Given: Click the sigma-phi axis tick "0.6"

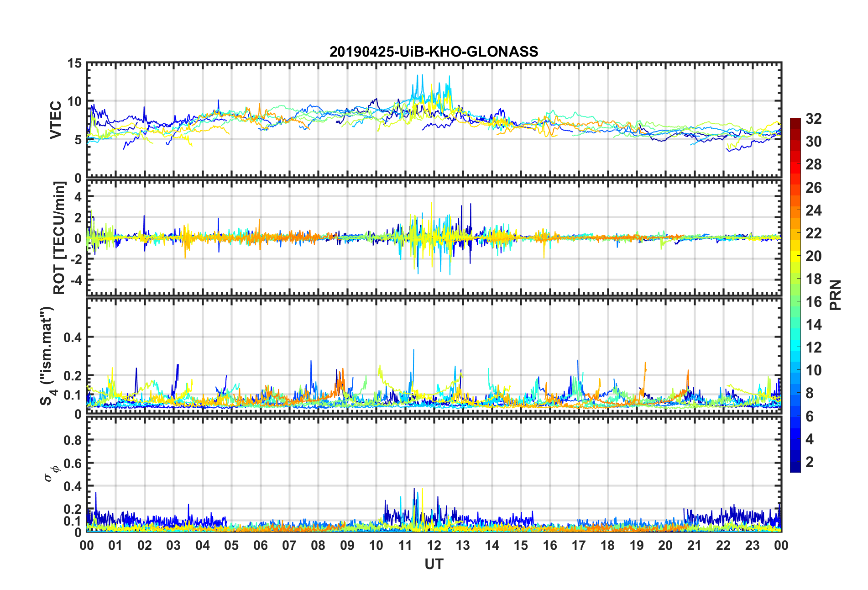Looking at the screenshot, I should [x=73, y=463].
